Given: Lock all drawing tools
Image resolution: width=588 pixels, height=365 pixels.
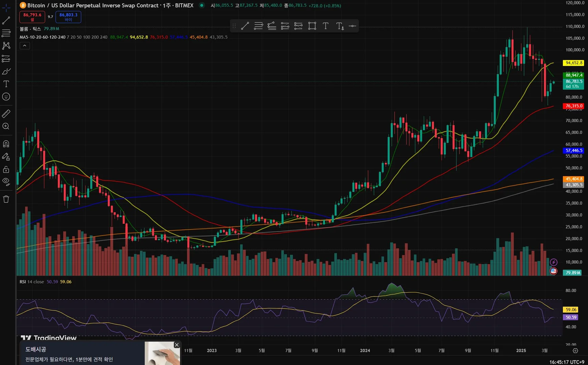Looking at the screenshot, I should (6, 169).
